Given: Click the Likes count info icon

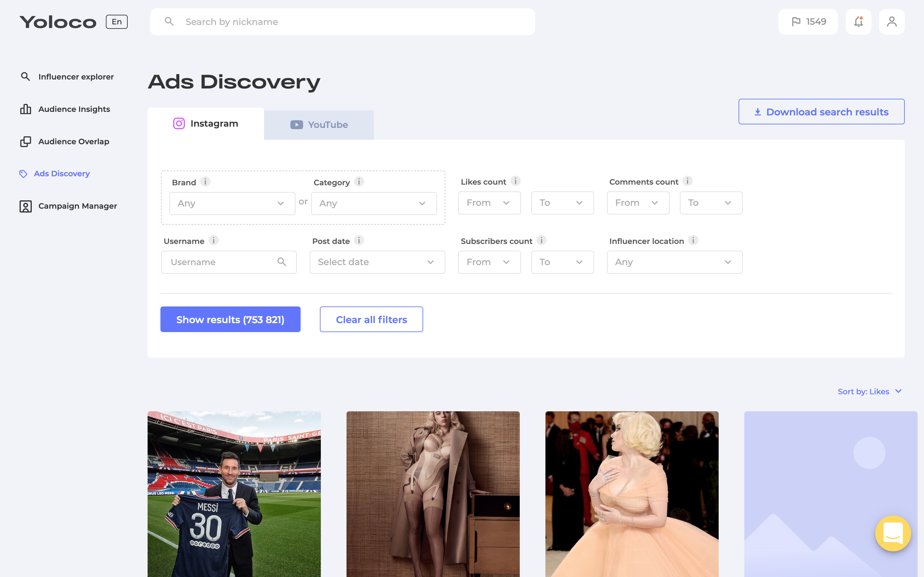Looking at the screenshot, I should point(515,181).
